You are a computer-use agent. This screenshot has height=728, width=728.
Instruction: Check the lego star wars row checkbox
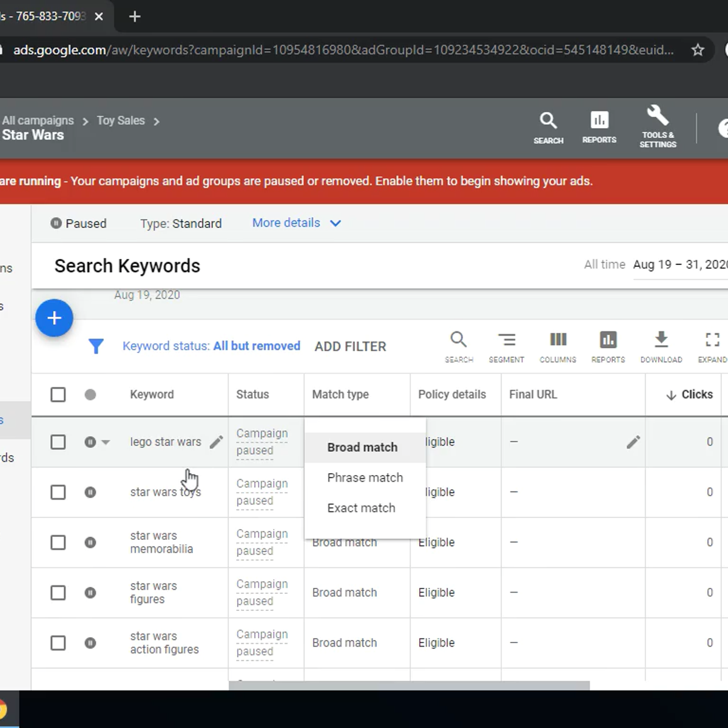[58, 442]
